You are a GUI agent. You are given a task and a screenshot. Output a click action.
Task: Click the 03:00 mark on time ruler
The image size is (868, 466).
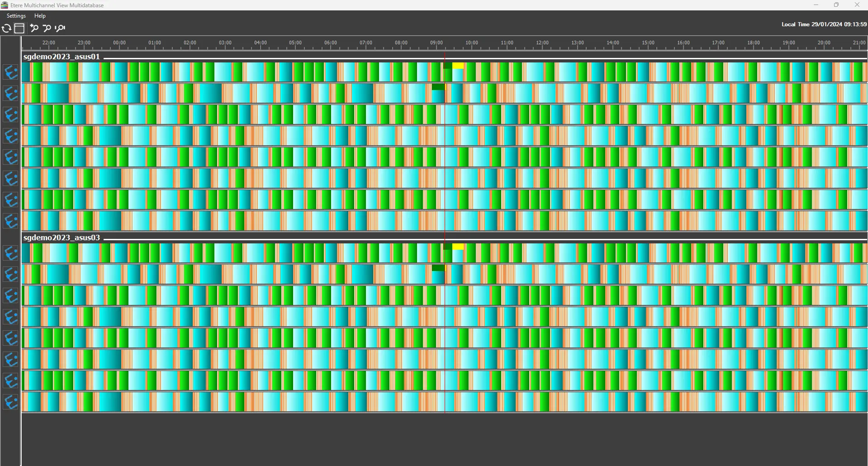pyautogui.click(x=225, y=43)
